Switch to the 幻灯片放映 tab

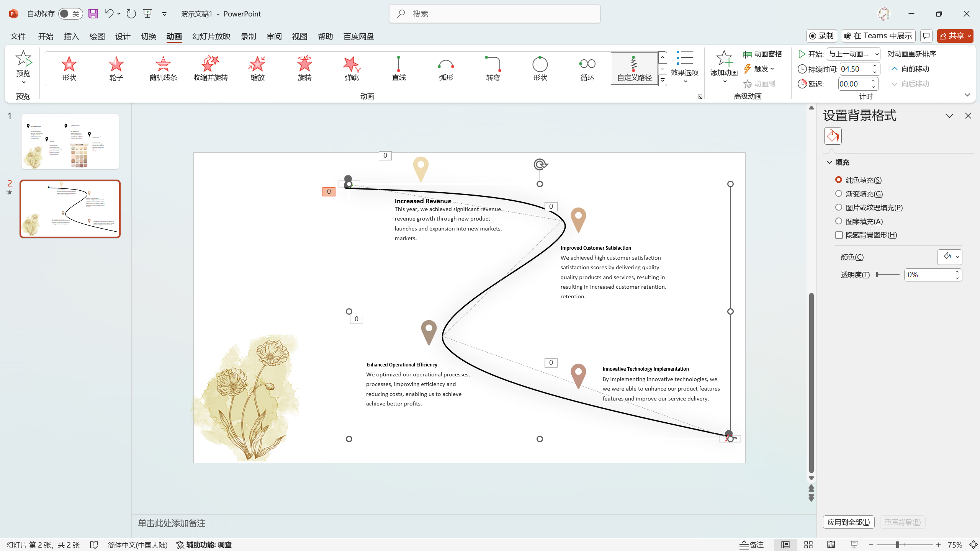pos(211,36)
